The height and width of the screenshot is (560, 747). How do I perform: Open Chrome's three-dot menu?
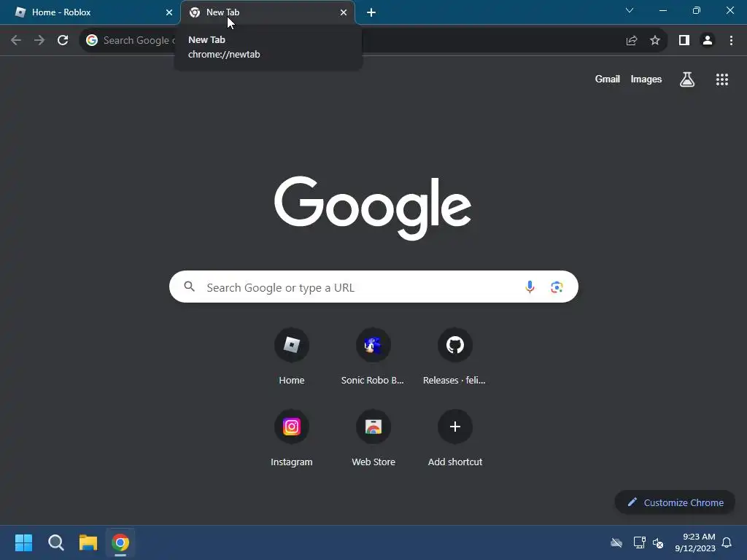731,41
